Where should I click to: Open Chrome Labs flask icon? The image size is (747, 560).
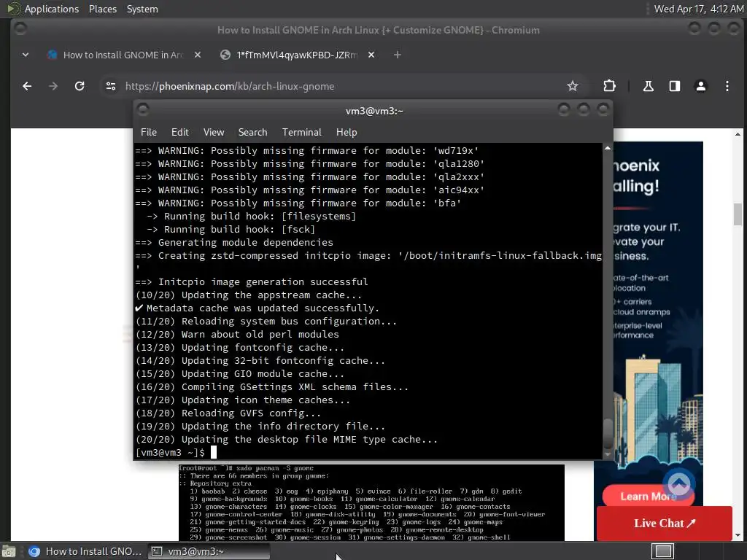[x=648, y=86]
